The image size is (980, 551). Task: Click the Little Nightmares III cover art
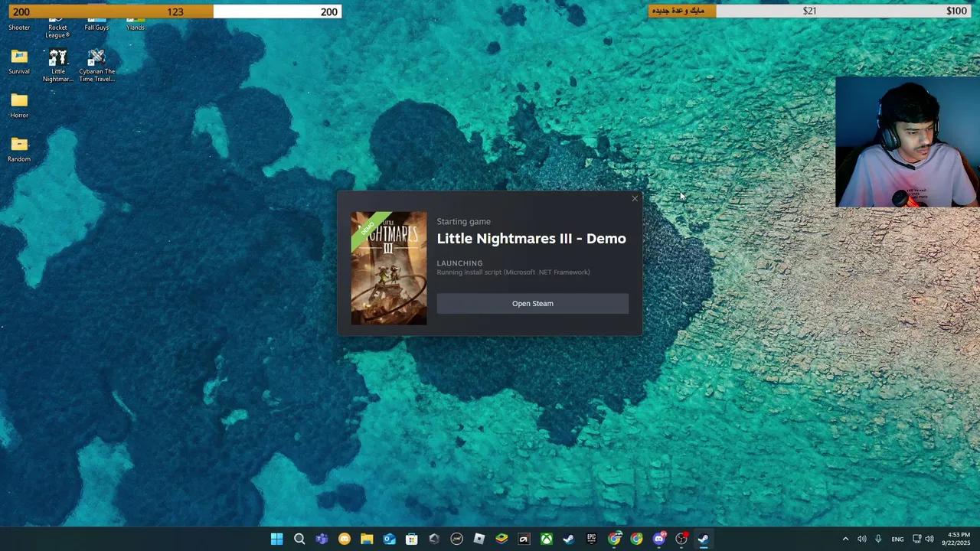[x=389, y=268]
